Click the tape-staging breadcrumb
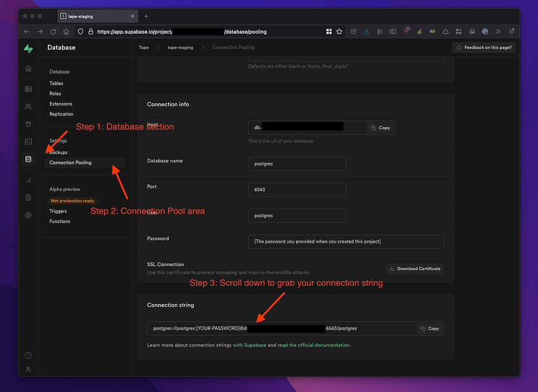Screen dimensions: 538x392 tap(180, 47)
